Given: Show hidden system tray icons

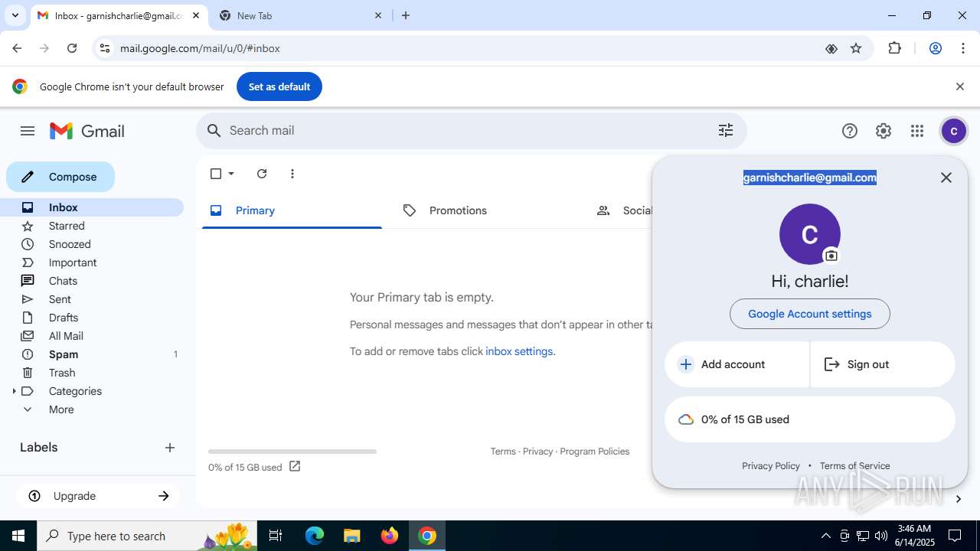Looking at the screenshot, I should pos(825,536).
